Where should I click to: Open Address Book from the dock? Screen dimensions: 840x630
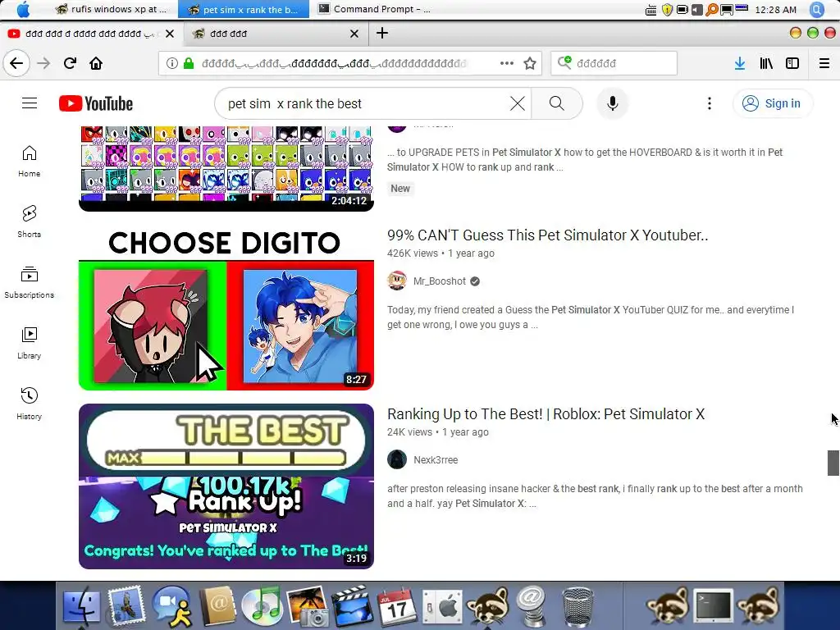[x=217, y=606]
